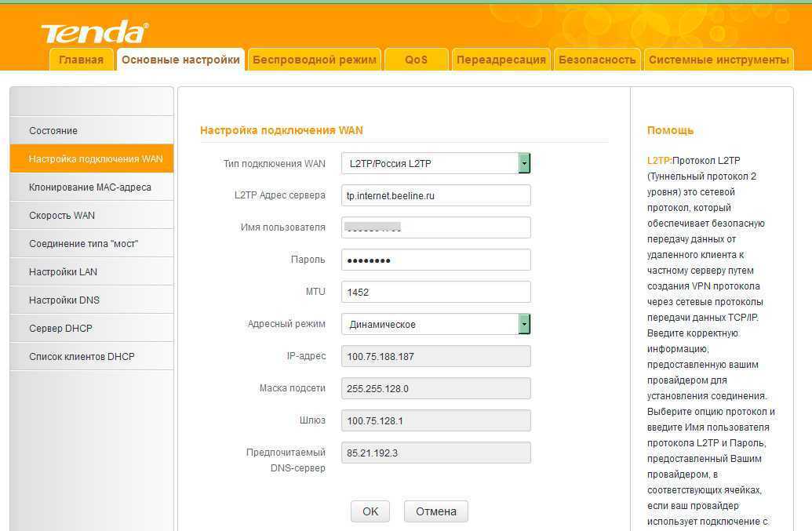Screen dimensions: 812x531
Task: Focus the MTU field with 1452
Action: point(436,292)
